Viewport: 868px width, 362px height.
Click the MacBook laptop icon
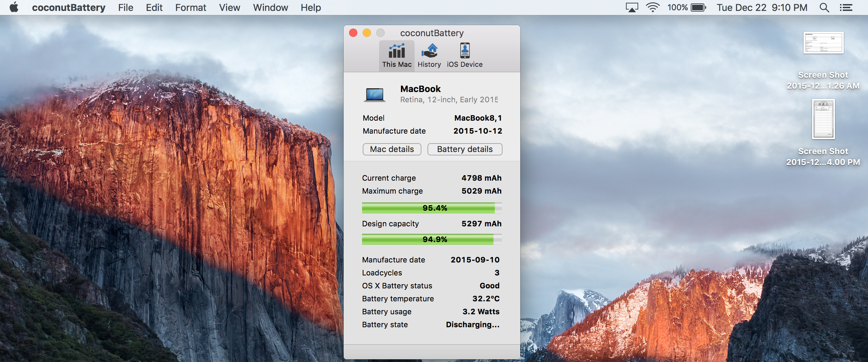click(375, 94)
